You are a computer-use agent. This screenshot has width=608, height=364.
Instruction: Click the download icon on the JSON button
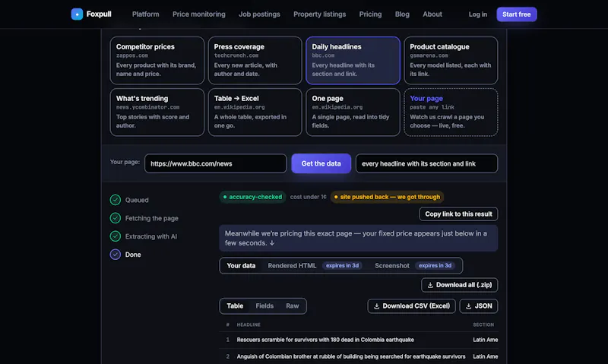click(x=468, y=306)
